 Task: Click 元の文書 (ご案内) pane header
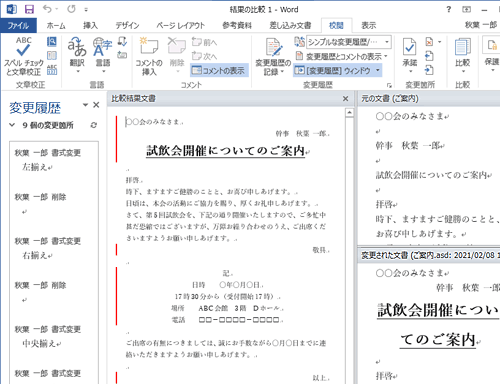point(429,99)
